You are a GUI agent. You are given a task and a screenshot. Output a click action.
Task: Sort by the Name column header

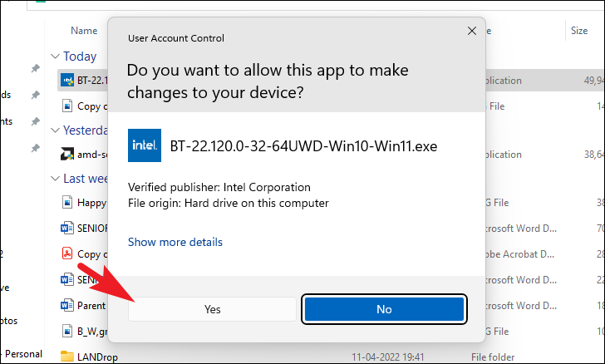click(84, 31)
